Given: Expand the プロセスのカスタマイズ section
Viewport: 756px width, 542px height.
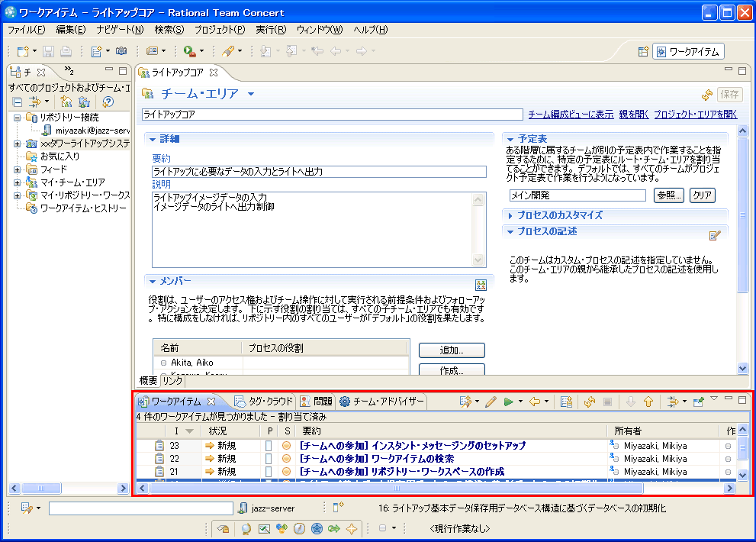Looking at the screenshot, I should coord(510,216).
